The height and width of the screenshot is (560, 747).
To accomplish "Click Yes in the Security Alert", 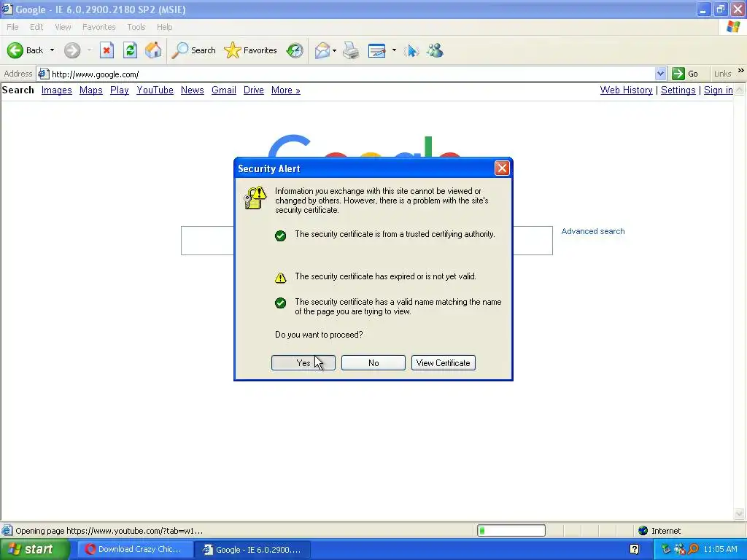I will point(303,363).
